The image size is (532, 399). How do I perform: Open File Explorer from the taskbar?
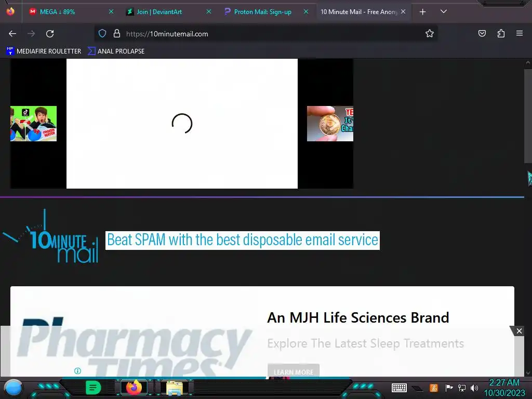point(175,388)
